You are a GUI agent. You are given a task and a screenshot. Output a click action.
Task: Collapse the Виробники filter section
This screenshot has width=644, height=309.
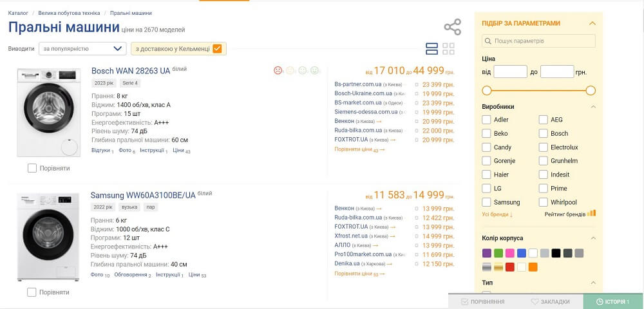(x=593, y=107)
